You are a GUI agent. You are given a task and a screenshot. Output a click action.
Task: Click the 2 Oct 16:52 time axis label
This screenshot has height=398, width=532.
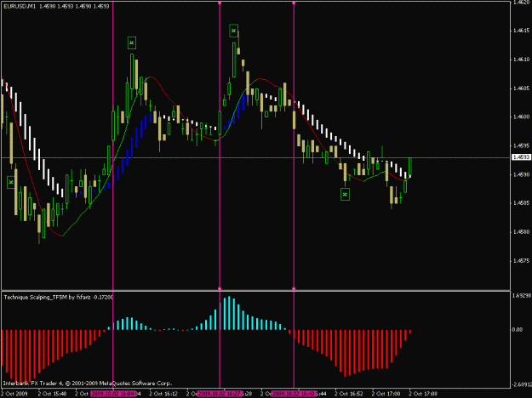coord(349,394)
